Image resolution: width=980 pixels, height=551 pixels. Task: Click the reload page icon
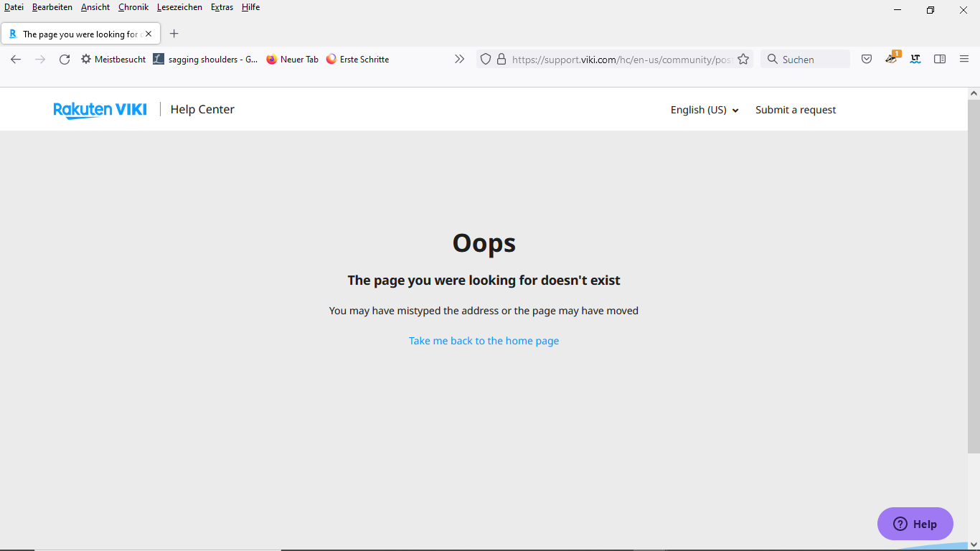pos(65,60)
